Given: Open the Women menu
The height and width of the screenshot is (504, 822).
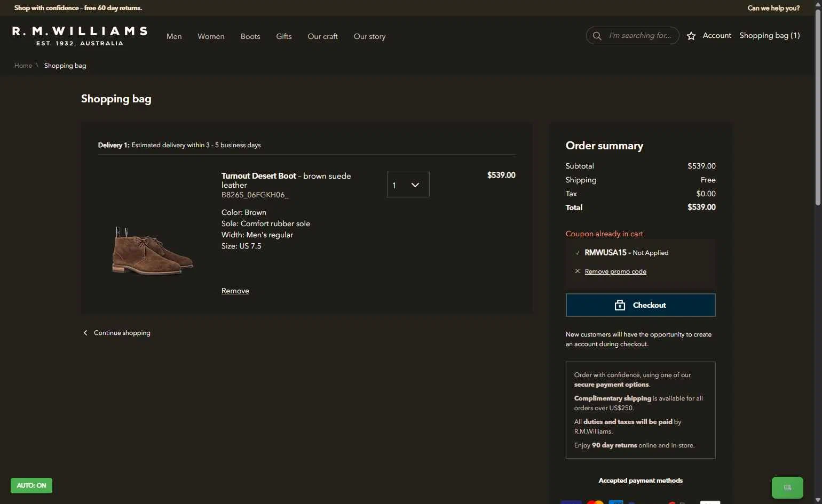Looking at the screenshot, I should click(x=211, y=36).
